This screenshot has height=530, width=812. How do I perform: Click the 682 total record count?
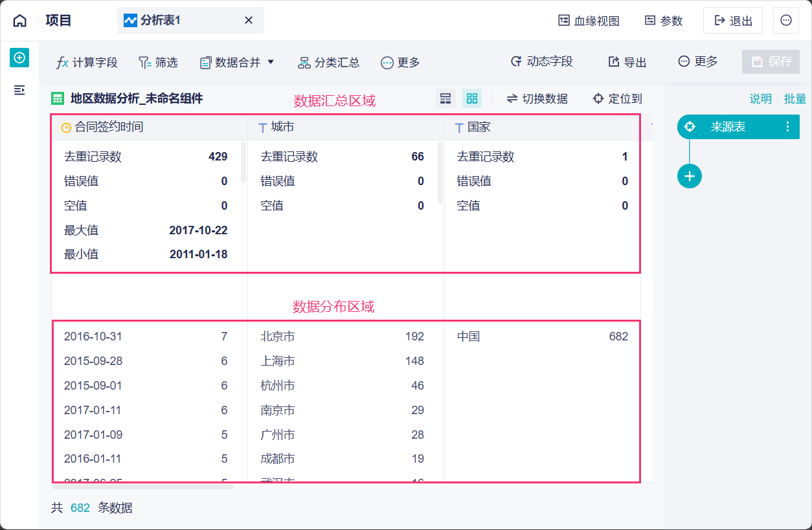[x=80, y=508]
